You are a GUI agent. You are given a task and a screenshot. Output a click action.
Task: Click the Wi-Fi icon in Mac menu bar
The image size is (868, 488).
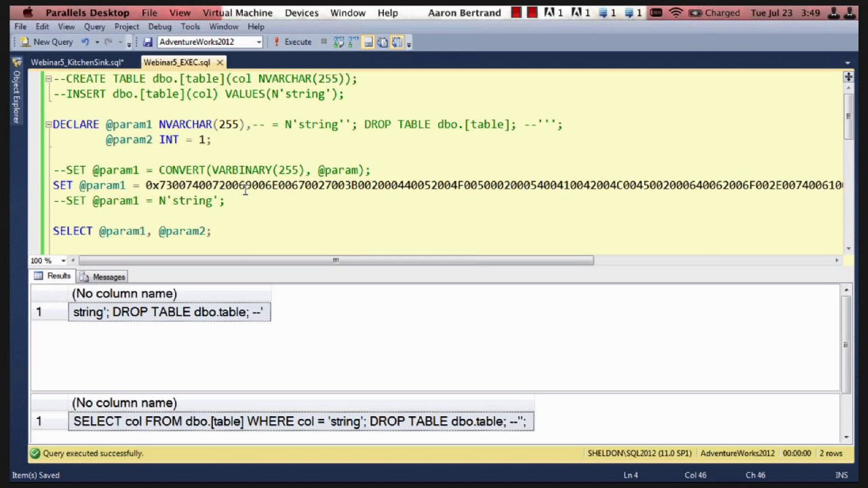pos(675,13)
